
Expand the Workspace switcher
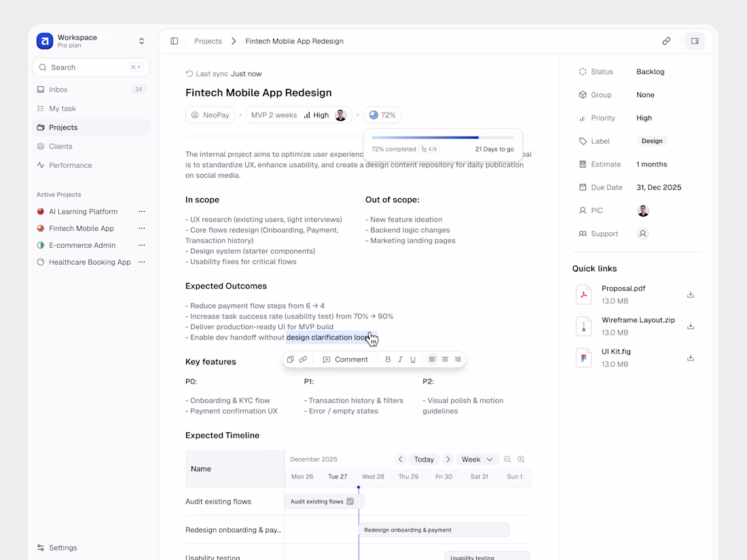coord(141,41)
